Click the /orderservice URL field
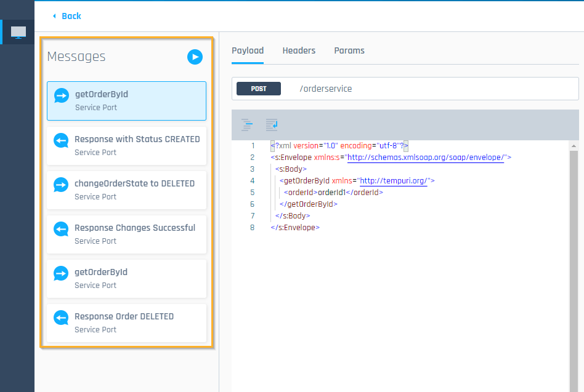 click(431, 89)
